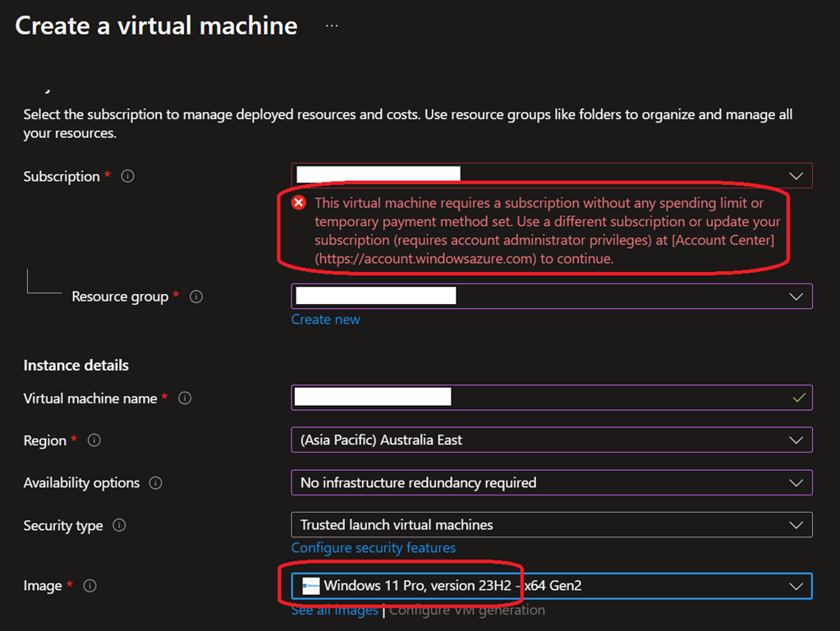
Task: Click the info icon beside Resource group
Action: click(196, 297)
